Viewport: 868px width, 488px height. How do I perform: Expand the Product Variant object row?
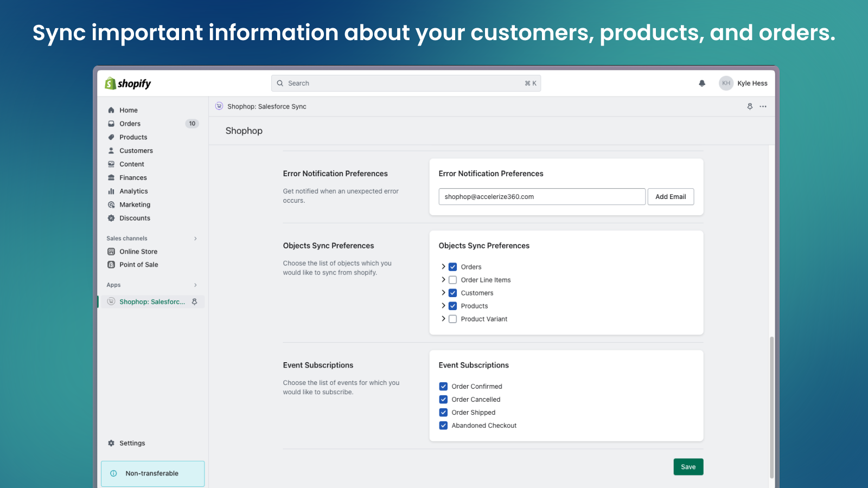click(443, 319)
